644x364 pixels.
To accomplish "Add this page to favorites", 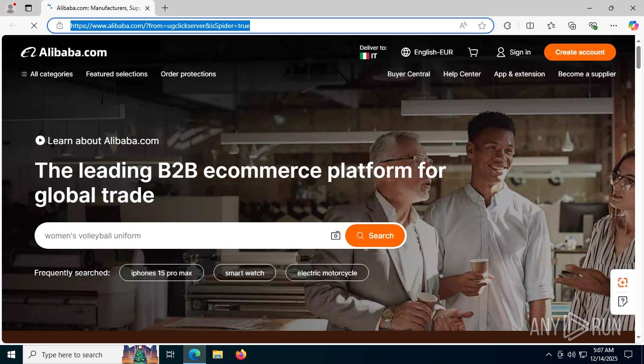I will click(482, 26).
